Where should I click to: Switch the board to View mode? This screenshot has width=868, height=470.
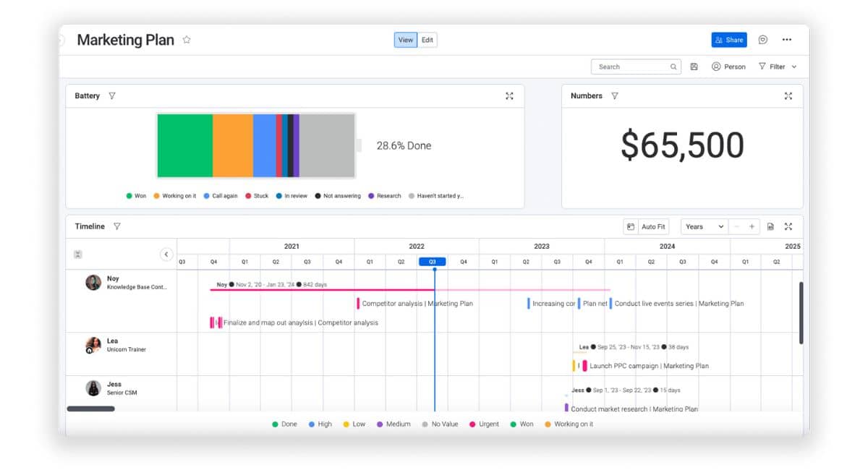pyautogui.click(x=406, y=40)
